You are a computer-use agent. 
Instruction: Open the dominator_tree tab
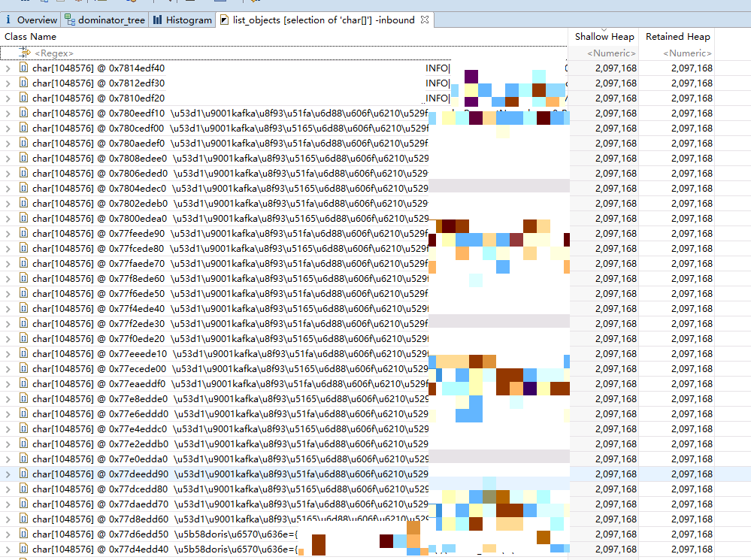pos(105,20)
